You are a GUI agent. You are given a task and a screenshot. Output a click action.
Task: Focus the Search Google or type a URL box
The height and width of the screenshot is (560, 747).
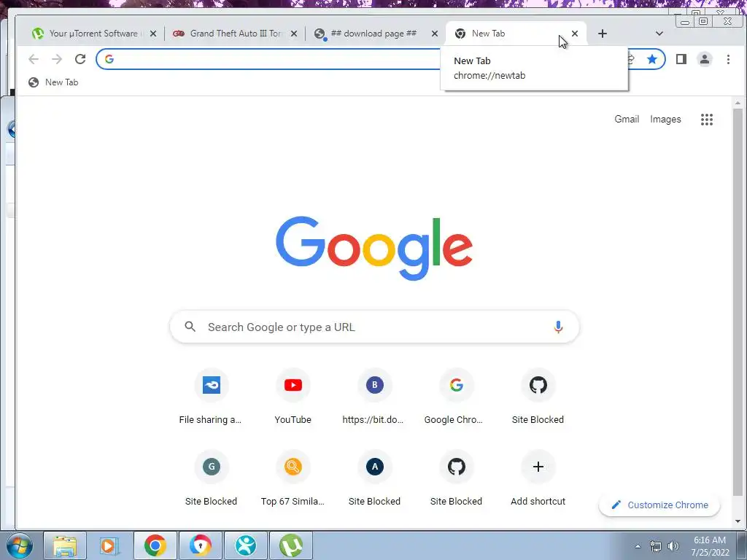click(374, 327)
